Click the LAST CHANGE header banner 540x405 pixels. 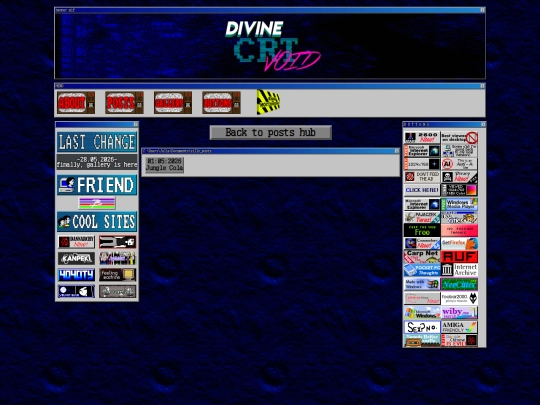[x=97, y=142]
